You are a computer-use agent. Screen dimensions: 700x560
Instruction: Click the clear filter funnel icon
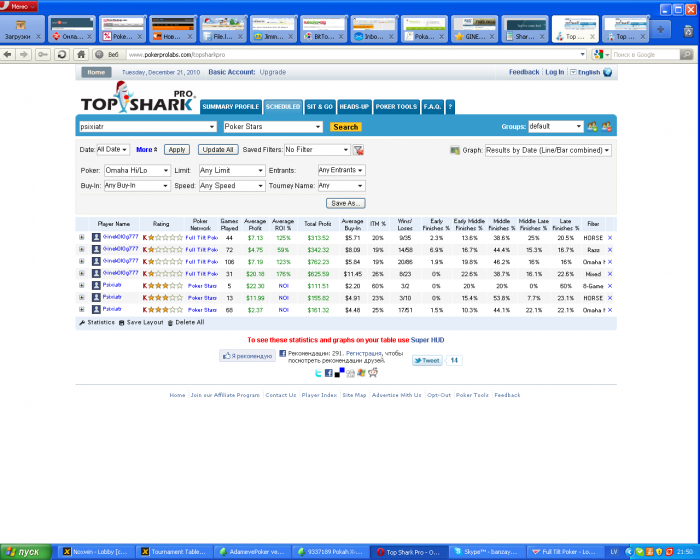358,150
